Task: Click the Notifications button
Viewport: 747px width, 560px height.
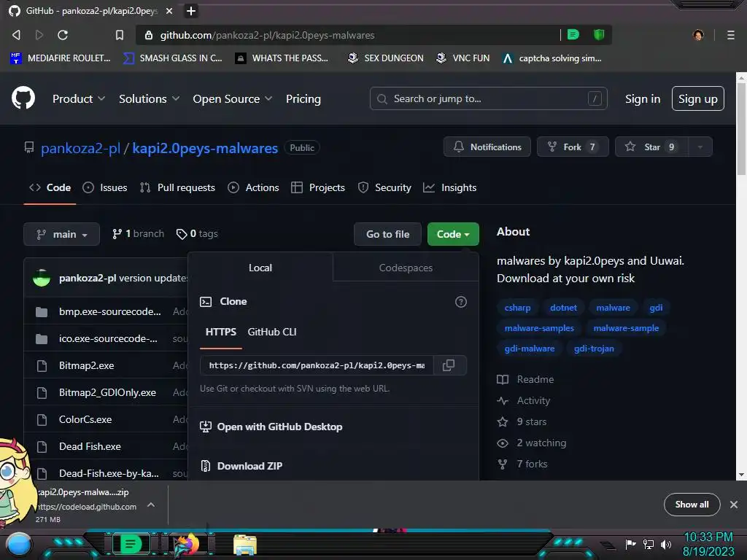Action: (487, 147)
